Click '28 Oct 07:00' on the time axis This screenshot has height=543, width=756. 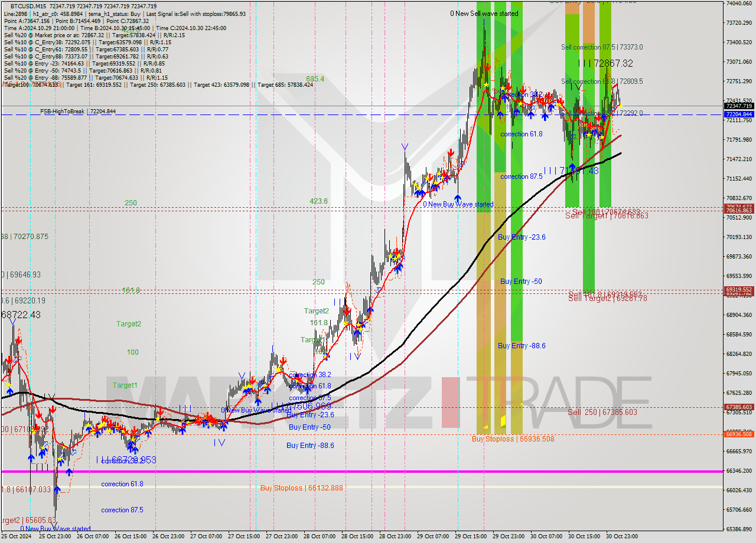(319, 537)
